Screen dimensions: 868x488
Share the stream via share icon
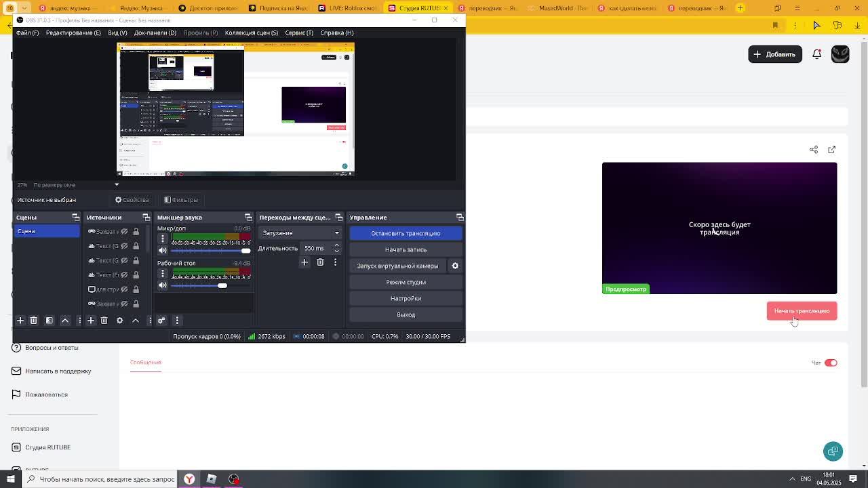(x=814, y=150)
